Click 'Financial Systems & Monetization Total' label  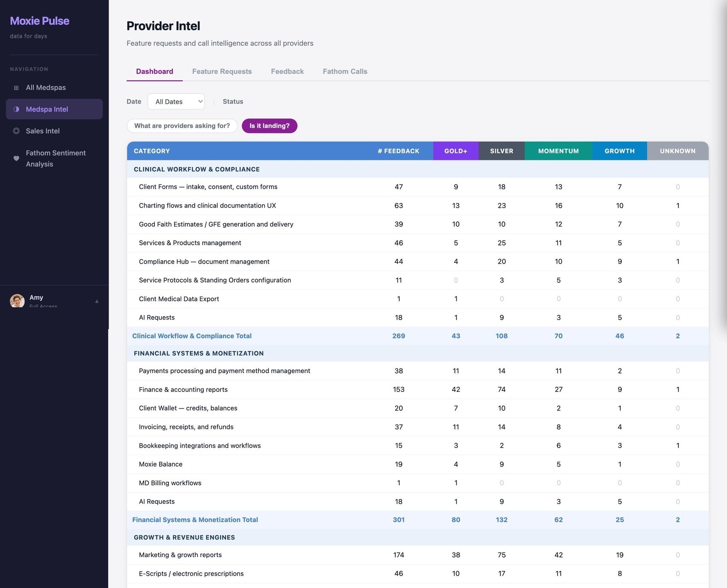click(195, 520)
